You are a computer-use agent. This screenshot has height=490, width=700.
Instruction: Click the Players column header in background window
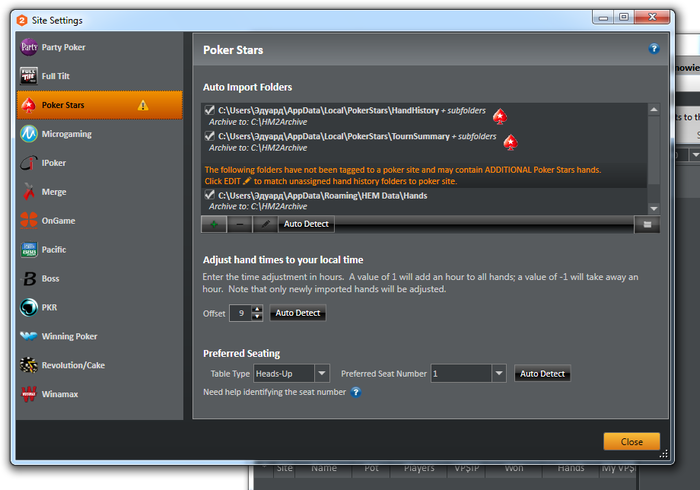coord(419,468)
